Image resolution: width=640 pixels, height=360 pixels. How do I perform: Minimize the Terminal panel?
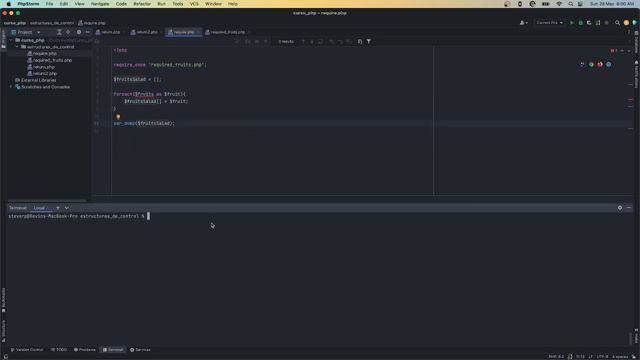pos(629,208)
